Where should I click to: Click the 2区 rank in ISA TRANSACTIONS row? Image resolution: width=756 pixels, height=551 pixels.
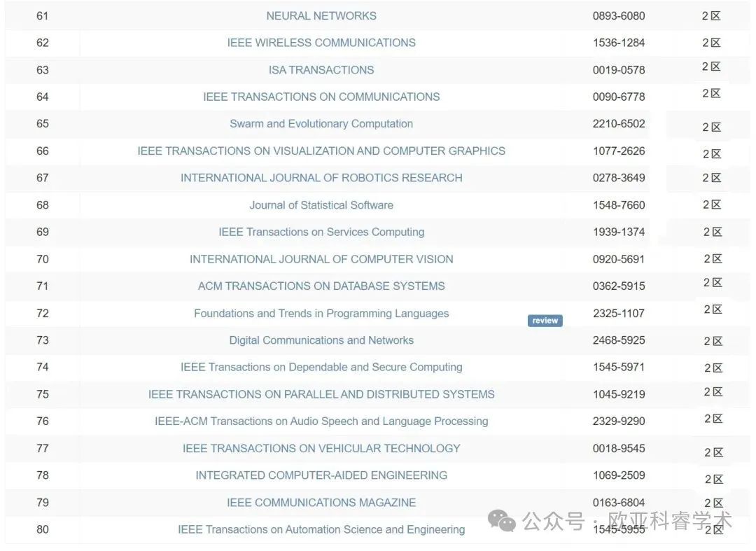point(711,67)
